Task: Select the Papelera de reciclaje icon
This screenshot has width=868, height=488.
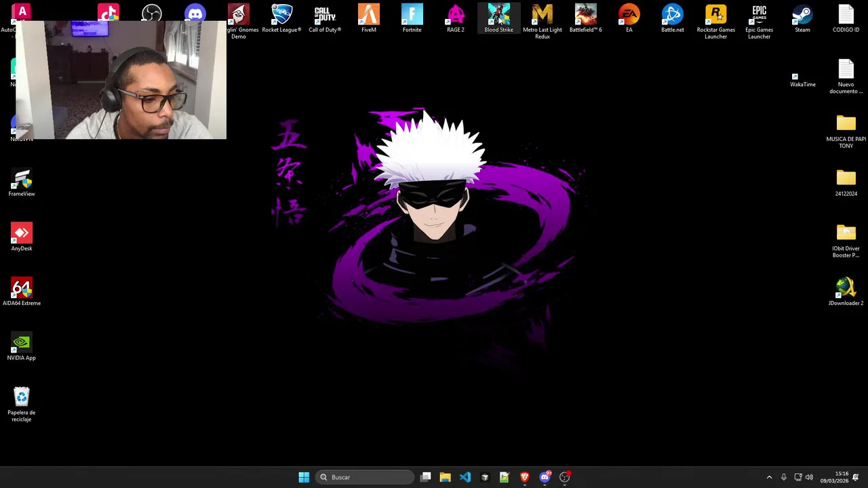Action: click(22, 405)
